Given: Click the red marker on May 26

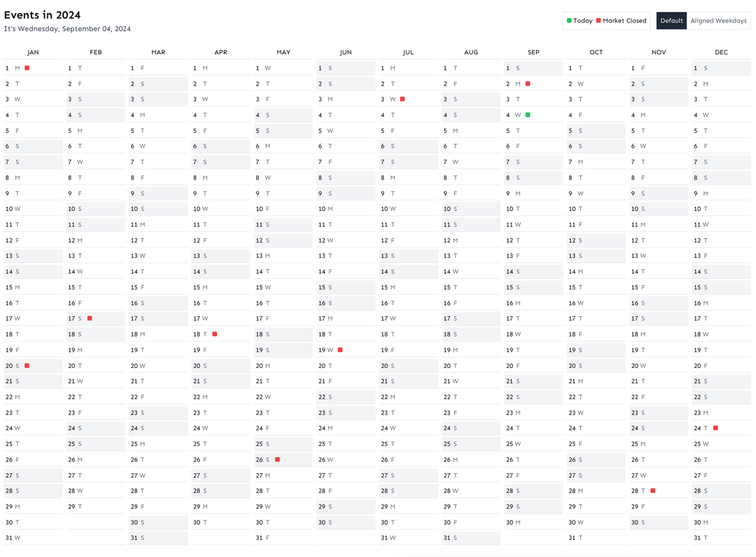Looking at the screenshot, I should [278, 459].
